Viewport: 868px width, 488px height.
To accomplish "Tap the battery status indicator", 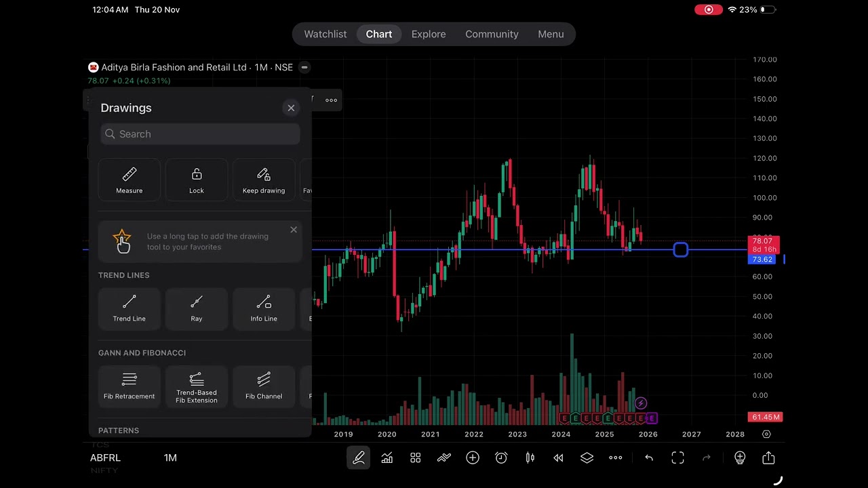I will coord(768,9).
